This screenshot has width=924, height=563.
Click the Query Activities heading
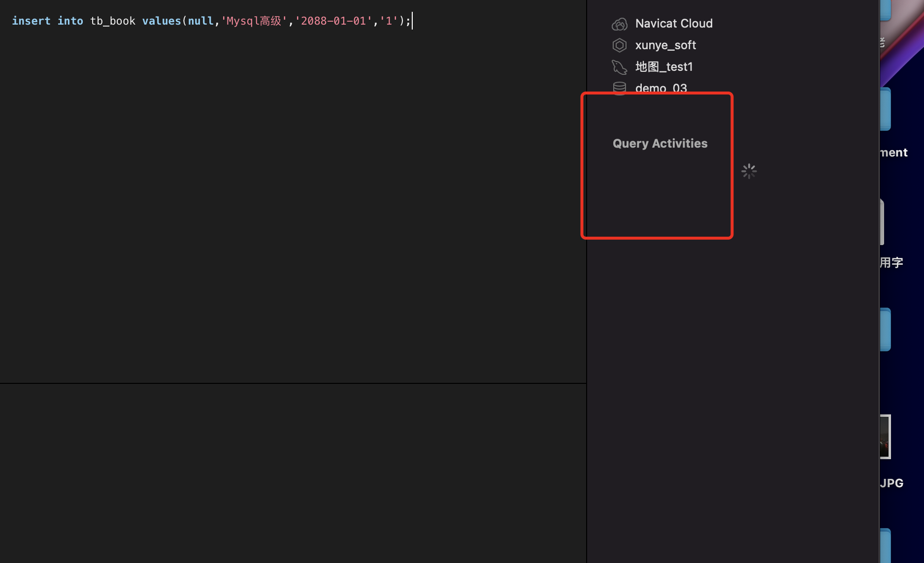click(x=660, y=143)
